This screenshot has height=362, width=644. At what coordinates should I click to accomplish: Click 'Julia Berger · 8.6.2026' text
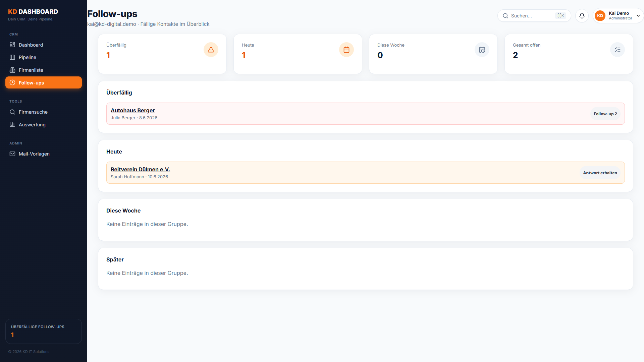pos(134,118)
